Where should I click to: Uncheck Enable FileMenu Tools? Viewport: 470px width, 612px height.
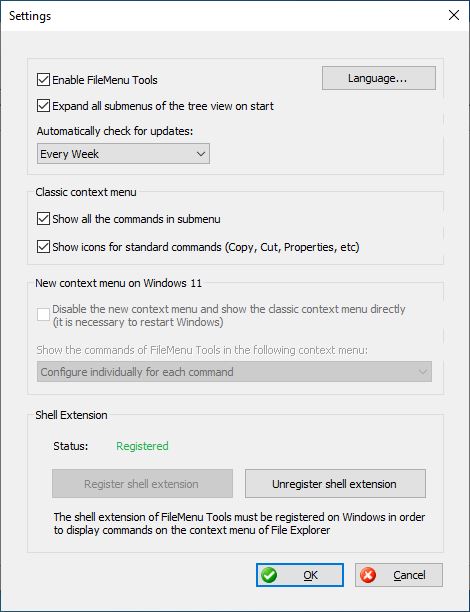[43, 80]
